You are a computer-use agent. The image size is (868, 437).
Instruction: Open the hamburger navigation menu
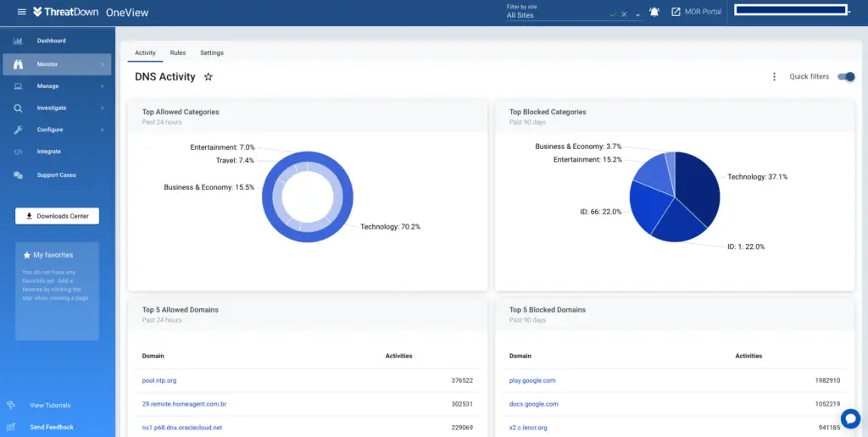point(21,12)
